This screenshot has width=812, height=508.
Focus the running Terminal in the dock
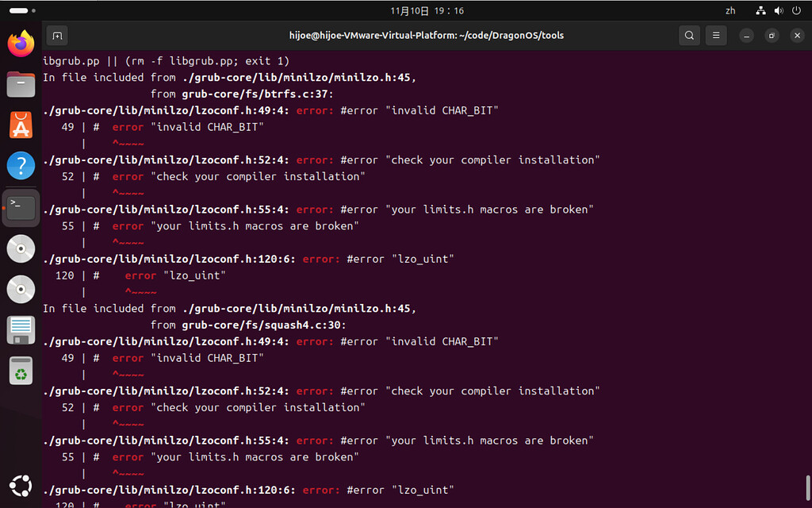coord(20,207)
